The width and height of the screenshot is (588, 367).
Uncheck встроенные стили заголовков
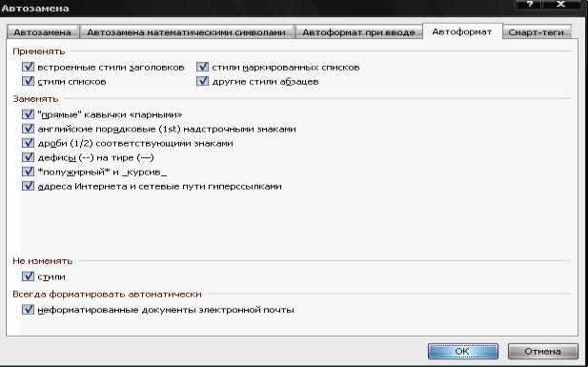(x=29, y=67)
